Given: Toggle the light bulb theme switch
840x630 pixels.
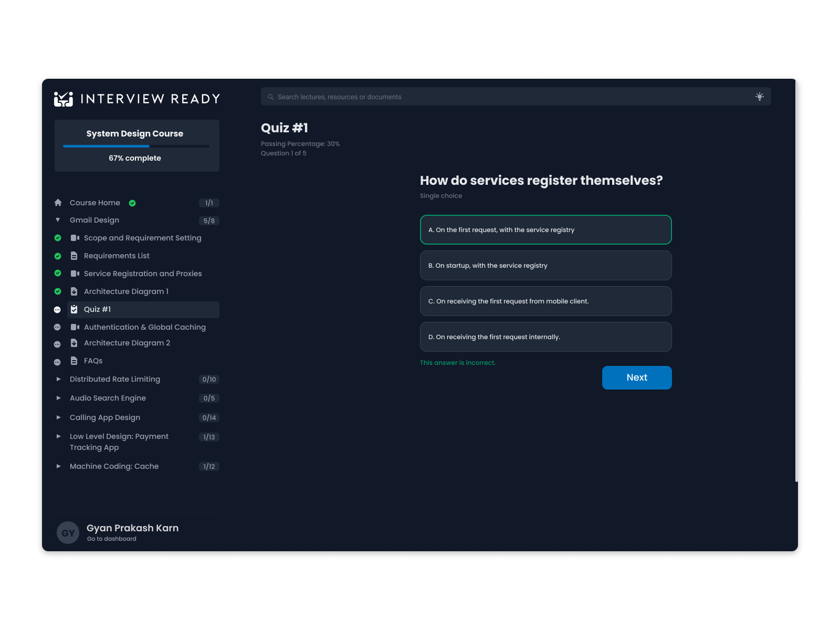Looking at the screenshot, I should pos(760,96).
